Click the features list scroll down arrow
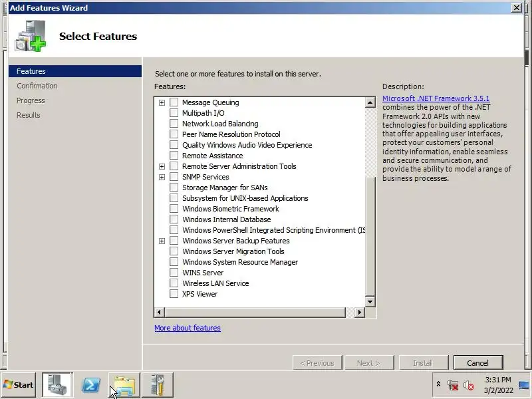Screen dimensions: 532x399 coord(370,302)
